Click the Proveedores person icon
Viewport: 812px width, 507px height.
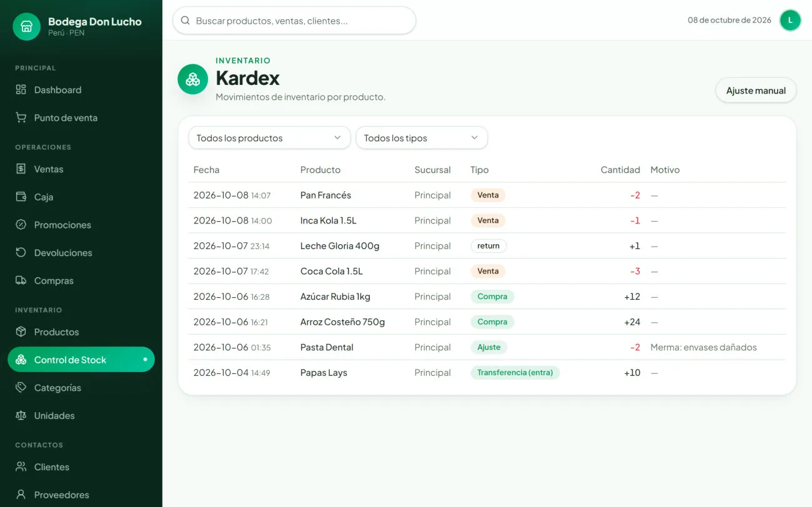(x=21, y=495)
